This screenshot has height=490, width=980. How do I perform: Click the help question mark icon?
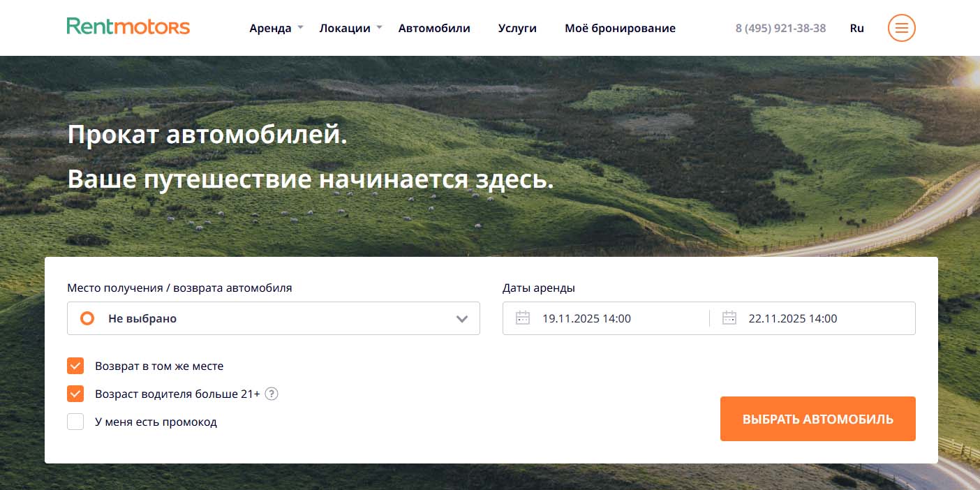tap(272, 394)
